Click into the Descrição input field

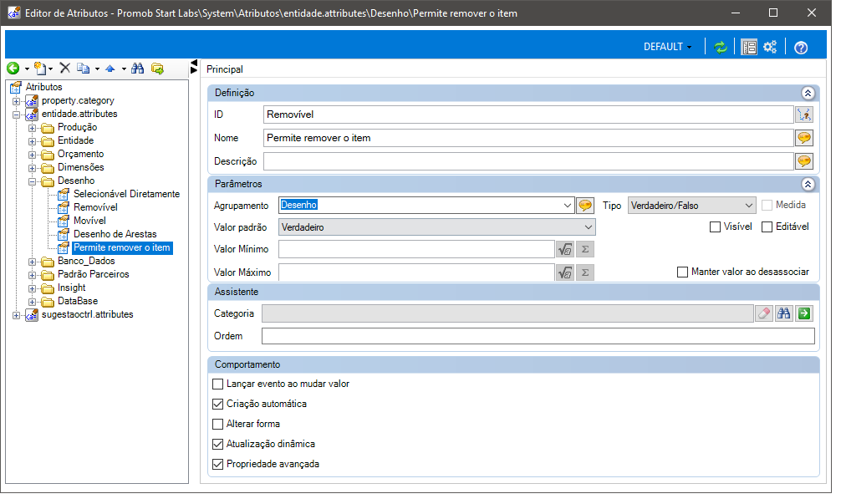[x=528, y=161]
